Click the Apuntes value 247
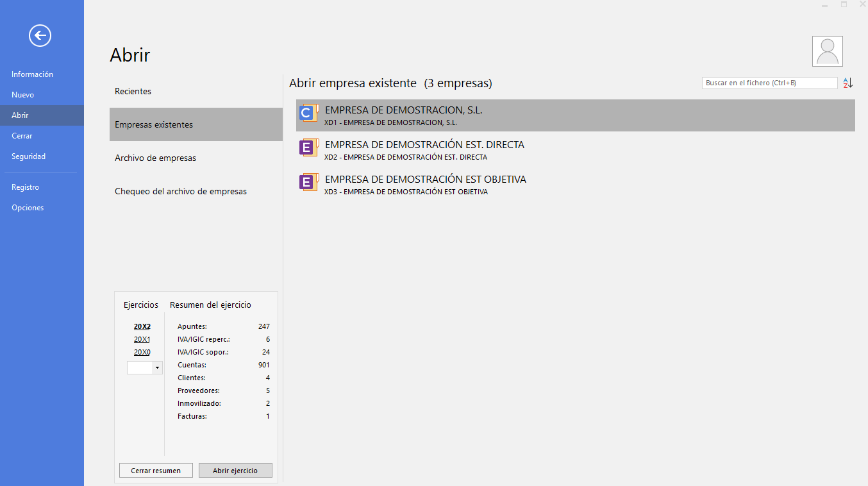The width and height of the screenshot is (868, 486). tap(264, 326)
